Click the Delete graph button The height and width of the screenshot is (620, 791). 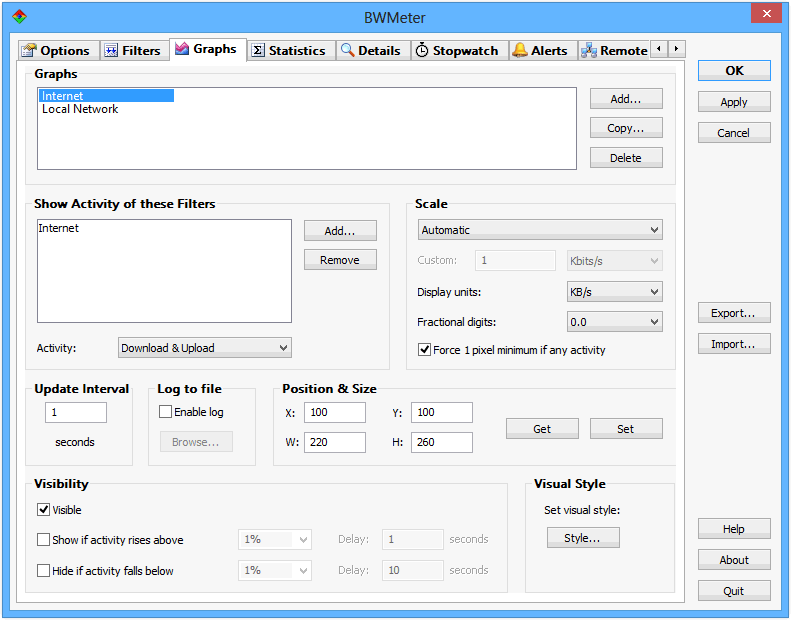pyautogui.click(x=626, y=158)
